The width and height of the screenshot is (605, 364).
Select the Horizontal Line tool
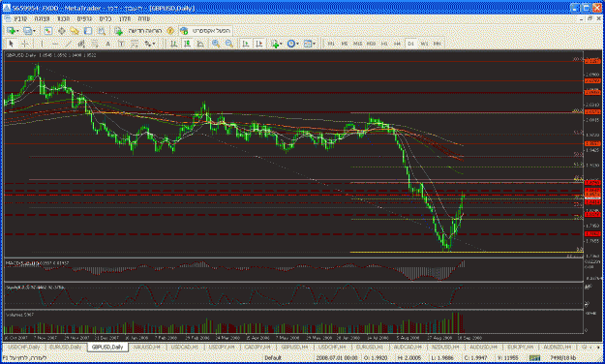pyautogui.click(x=55, y=44)
